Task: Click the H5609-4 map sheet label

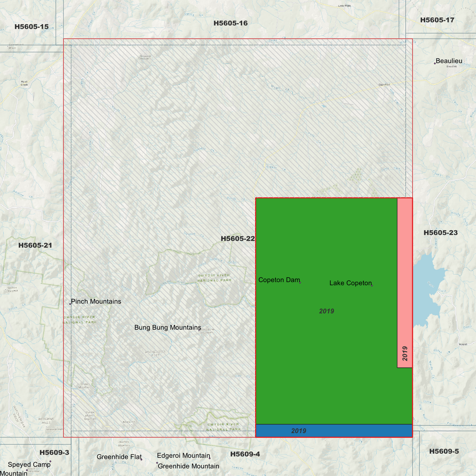Action: pos(245,454)
